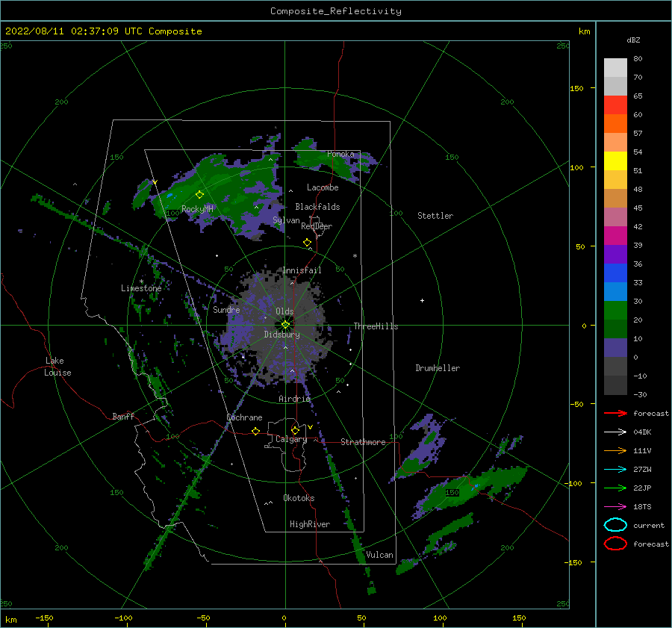Click the Calgary city label
Image resolution: width=672 pixels, height=628 pixels.
[291, 439]
